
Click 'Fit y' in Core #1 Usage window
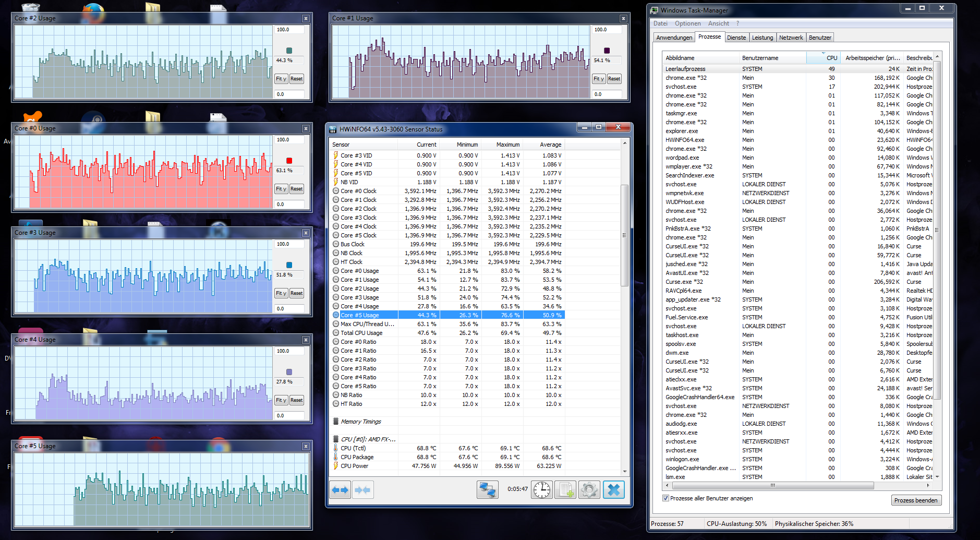(599, 79)
